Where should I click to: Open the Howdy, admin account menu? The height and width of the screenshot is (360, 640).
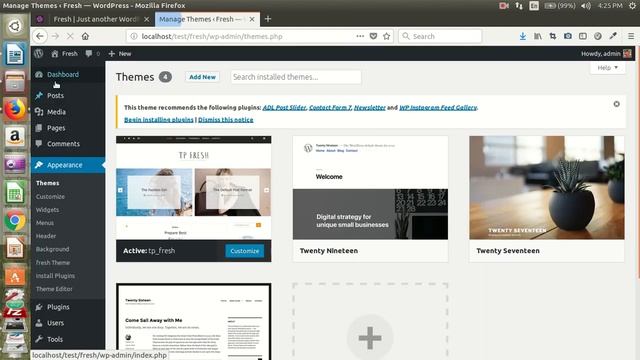pos(606,53)
